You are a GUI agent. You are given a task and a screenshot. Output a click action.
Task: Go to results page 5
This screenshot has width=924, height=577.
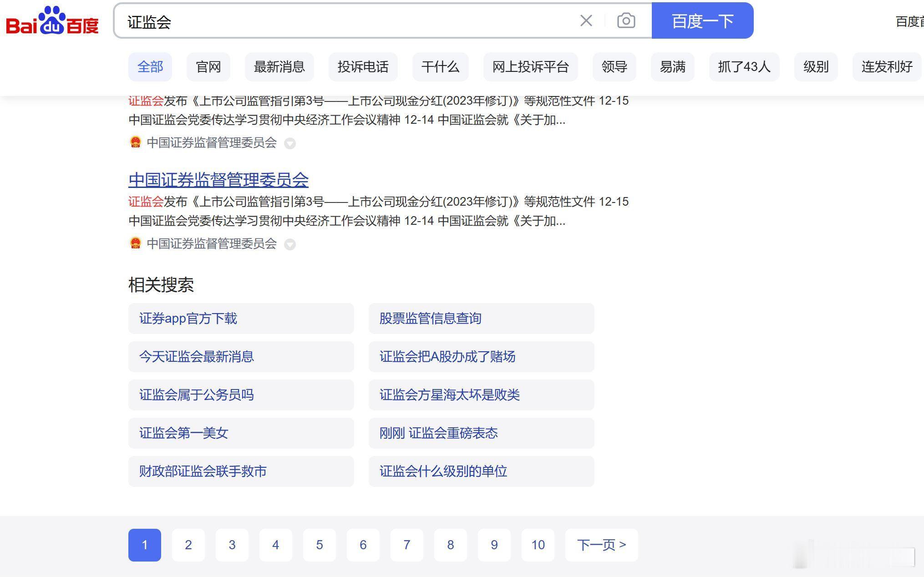[320, 545]
